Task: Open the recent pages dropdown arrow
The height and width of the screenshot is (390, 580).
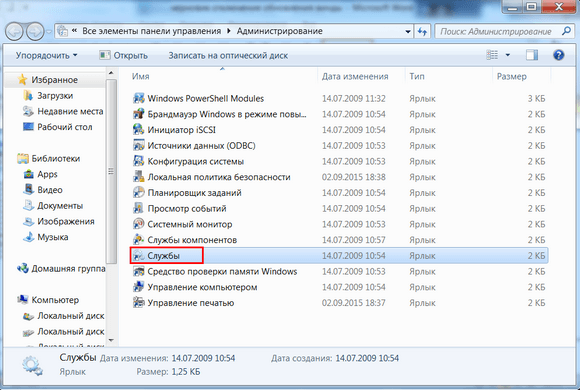Action: tap(48, 32)
